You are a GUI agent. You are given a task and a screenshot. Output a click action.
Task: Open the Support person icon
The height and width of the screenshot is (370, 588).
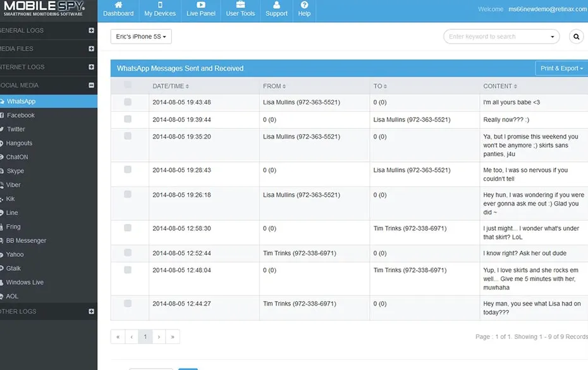277,5
